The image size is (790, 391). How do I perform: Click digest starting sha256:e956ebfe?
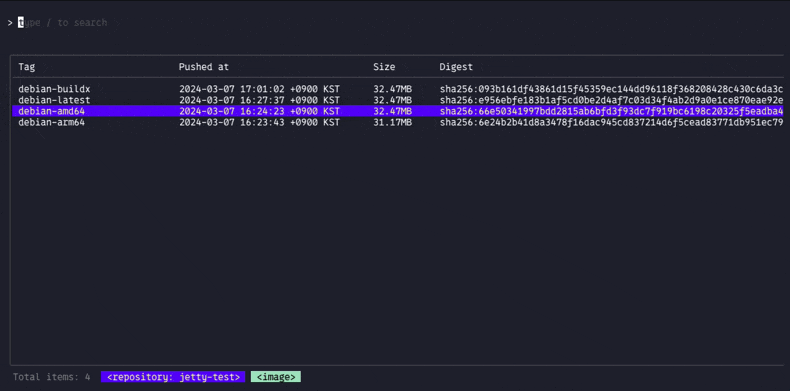(x=611, y=100)
